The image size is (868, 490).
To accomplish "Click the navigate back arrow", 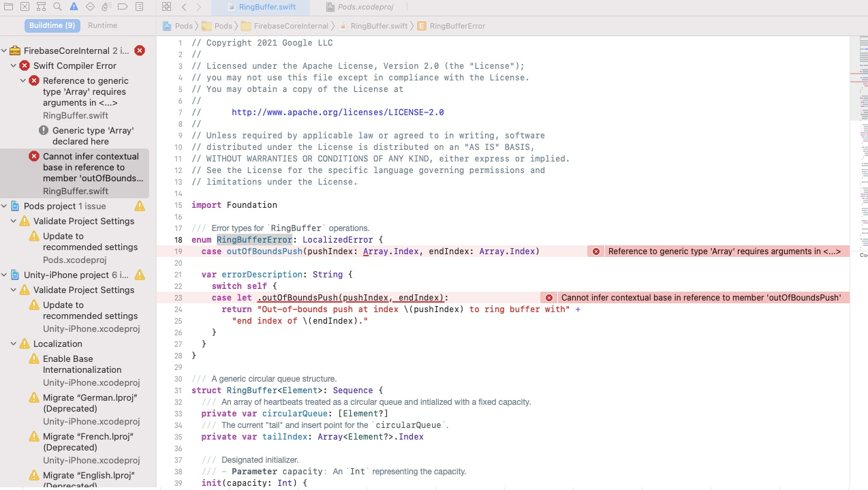I will (183, 7).
